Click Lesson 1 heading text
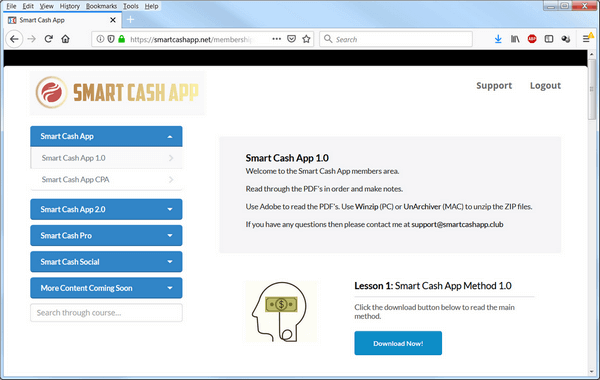The image size is (600, 380). click(433, 286)
